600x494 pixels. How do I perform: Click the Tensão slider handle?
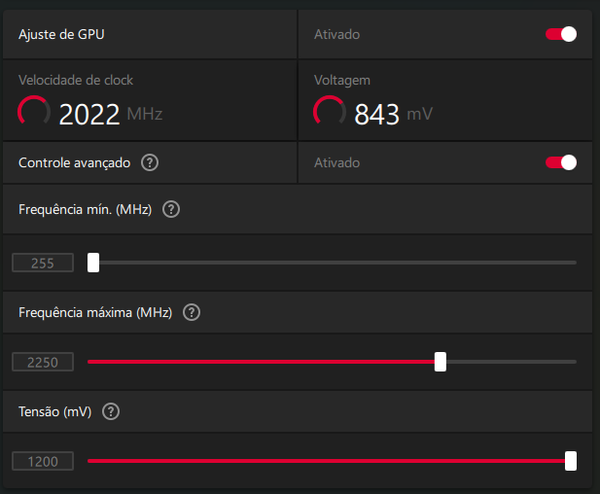pos(570,461)
